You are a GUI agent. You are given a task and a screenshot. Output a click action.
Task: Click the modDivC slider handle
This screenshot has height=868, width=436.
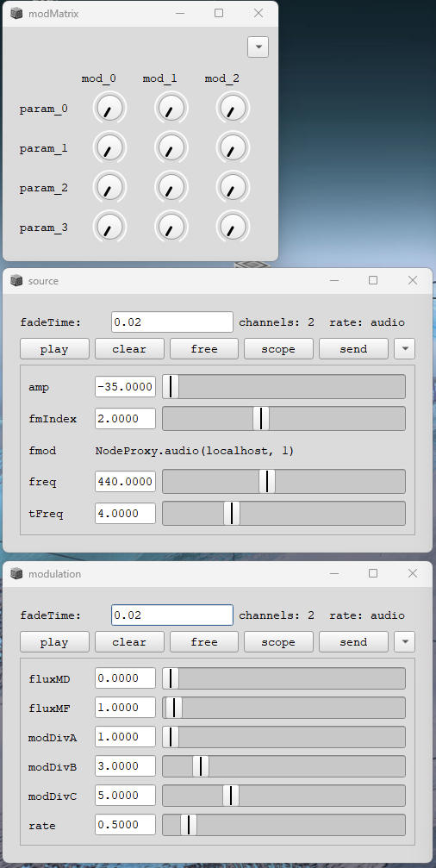click(x=231, y=796)
